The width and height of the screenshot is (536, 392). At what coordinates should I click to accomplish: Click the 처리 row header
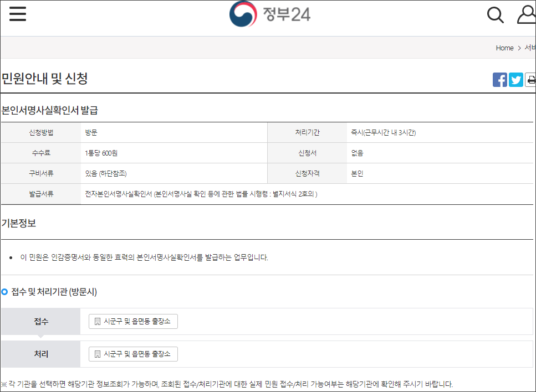41,354
